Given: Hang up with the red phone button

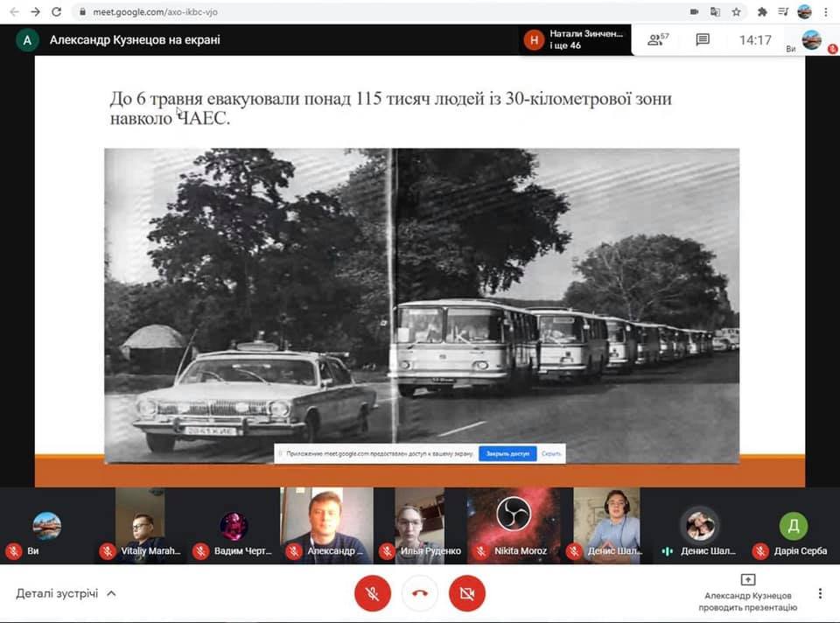Looking at the screenshot, I should pyautogui.click(x=420, y=593).
